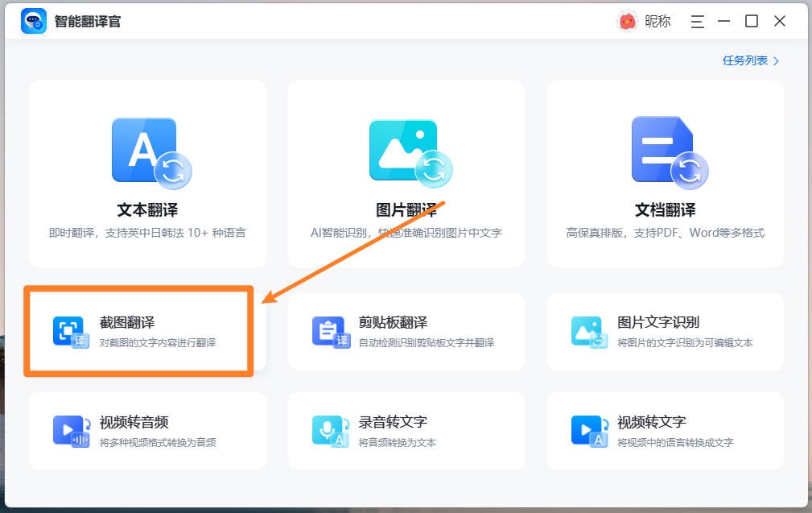The width and height of the screenshot is (812, 513).
Task: Click the user avatar picture
Action: point(629,20)
